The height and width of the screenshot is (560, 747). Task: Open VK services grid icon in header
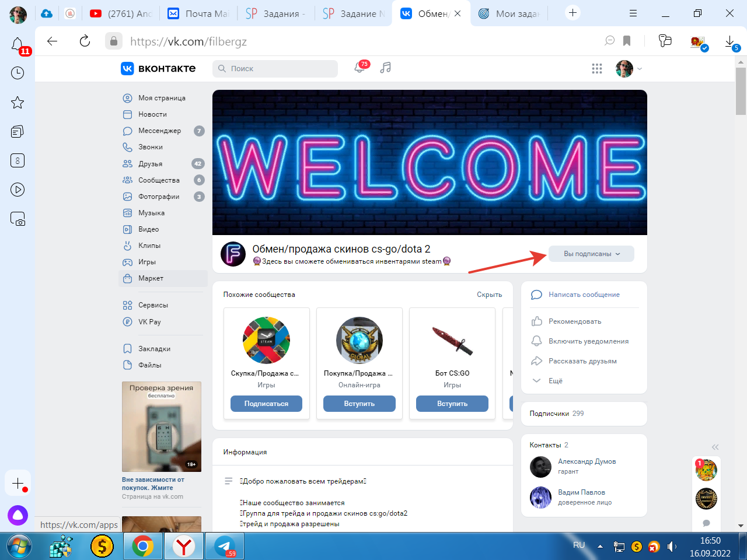[596, 69]
